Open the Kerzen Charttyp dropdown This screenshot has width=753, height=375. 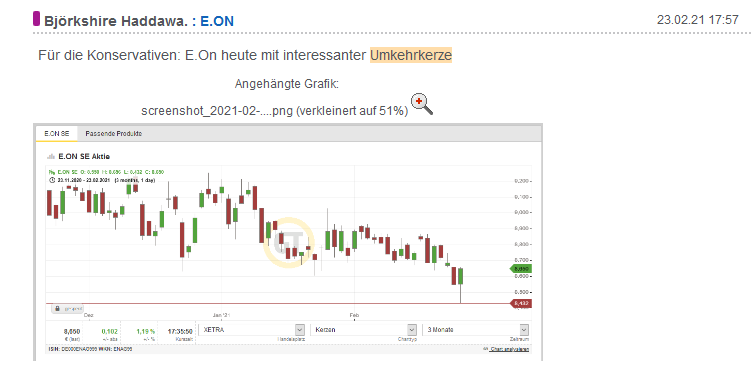pos(364,330)
